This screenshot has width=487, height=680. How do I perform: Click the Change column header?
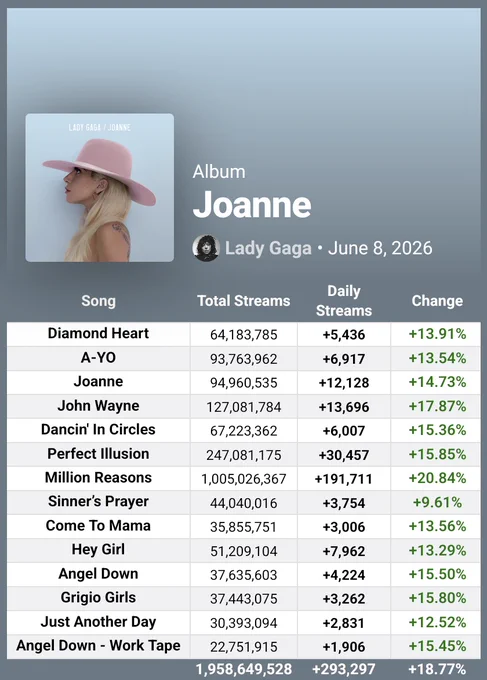coord(437,301)
